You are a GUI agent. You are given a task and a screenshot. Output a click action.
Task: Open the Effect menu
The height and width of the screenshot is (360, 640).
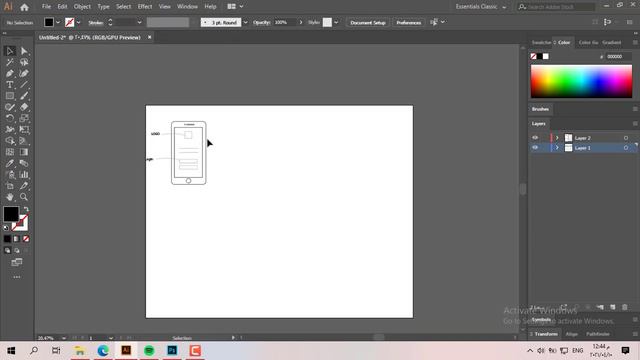coord(144,7)
